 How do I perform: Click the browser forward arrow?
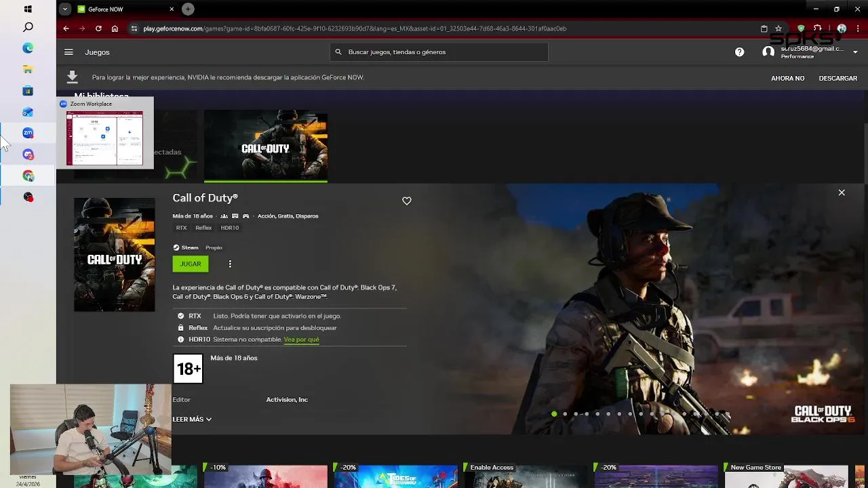coord(82,28)
